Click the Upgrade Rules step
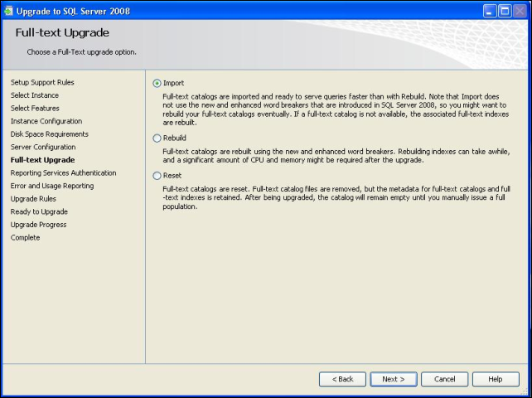 [x=33, y=199]
